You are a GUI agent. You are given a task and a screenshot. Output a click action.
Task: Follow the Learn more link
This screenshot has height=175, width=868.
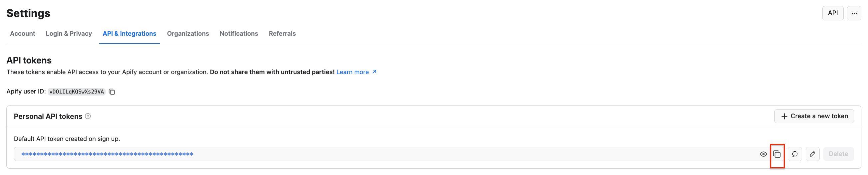352,72
